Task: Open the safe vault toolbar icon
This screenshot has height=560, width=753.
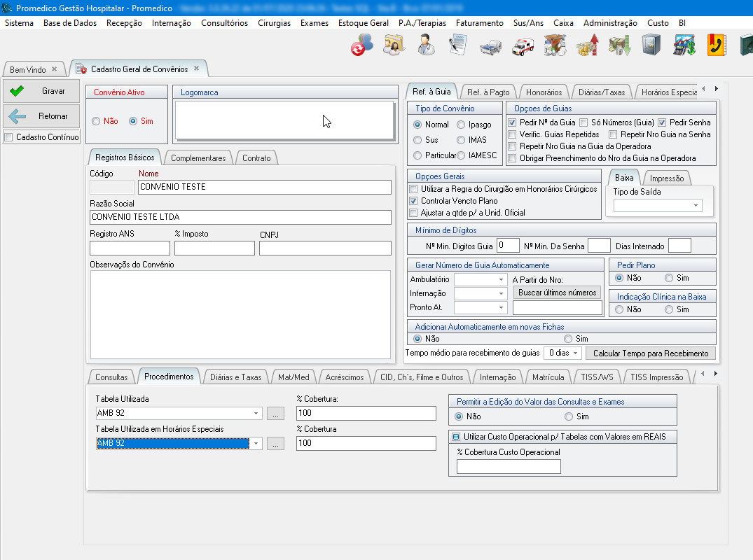Action: click(651, 45)
